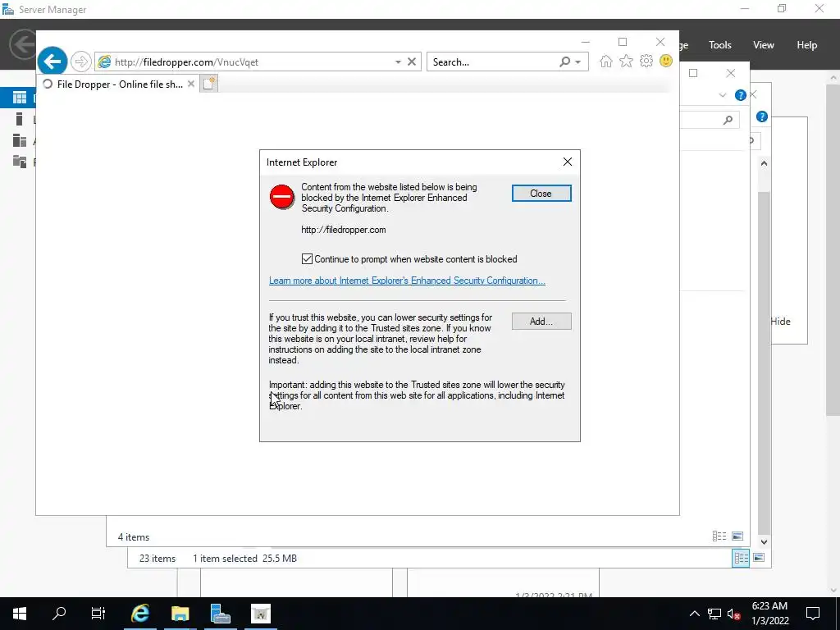Click File and Storage Services sidebar icon
840x630 pixels.
point(20,162)
